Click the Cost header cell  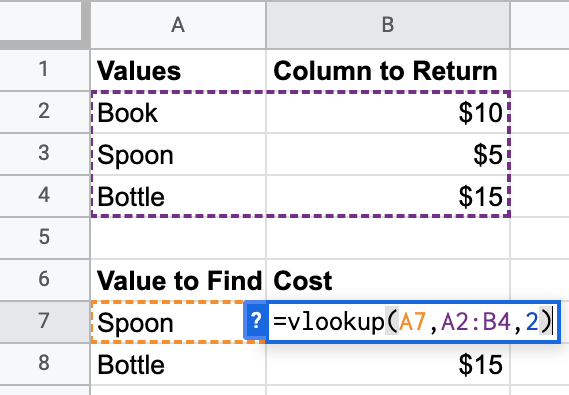[x=388, y=280]
